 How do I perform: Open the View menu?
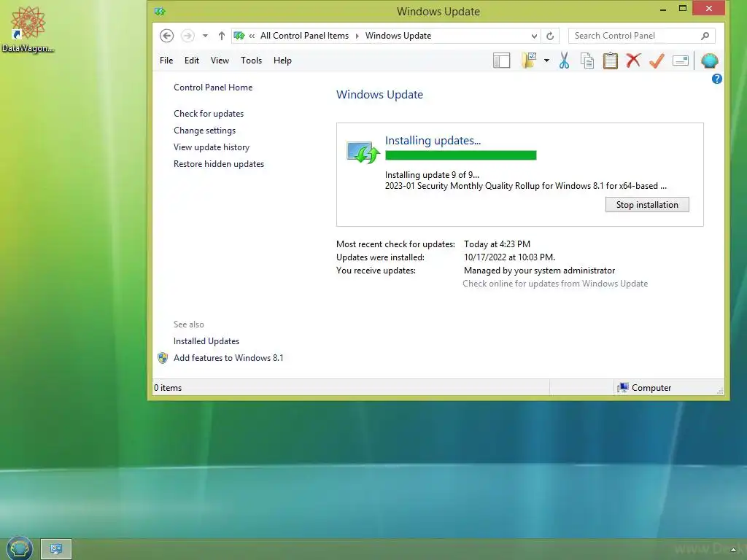tap(220, 61)
